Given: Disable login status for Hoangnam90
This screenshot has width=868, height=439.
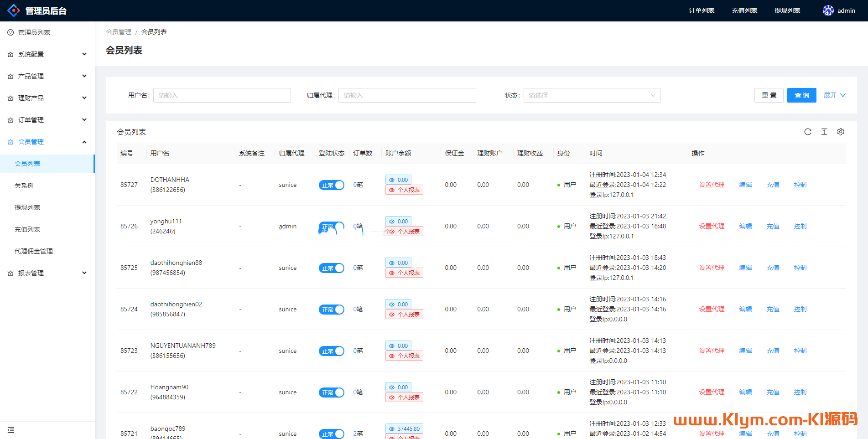Looking at the screenshot, I should pos(331,393).
